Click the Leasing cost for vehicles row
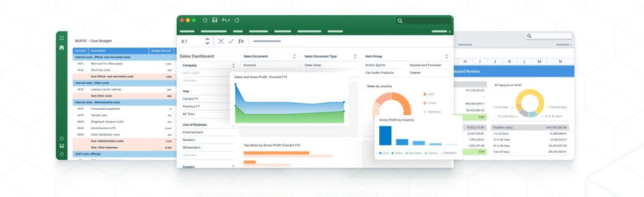The image size is (644, 197). point(123,90)
